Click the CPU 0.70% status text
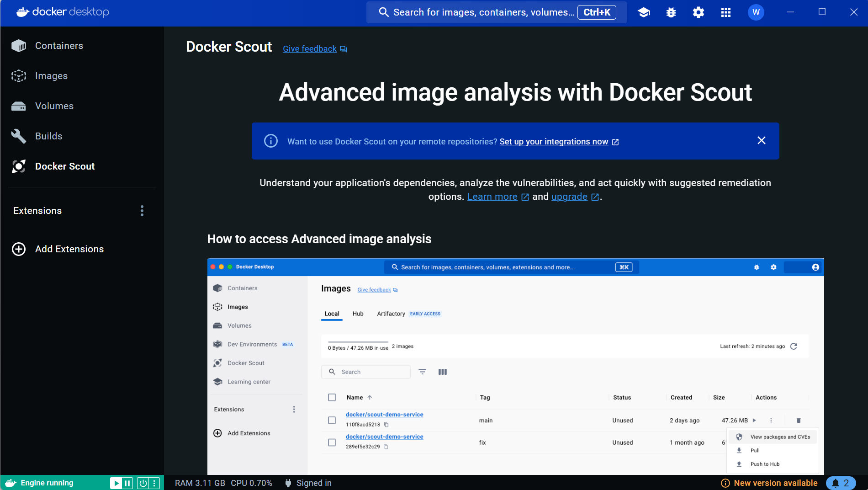The width and height of the screenshot is (868, 490). [x=251, y=483]
